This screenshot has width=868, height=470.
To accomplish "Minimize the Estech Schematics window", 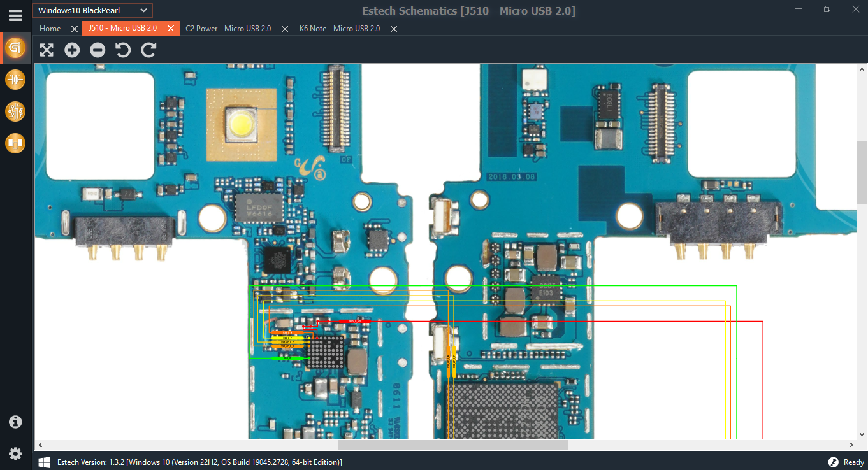I will (799, 9).
